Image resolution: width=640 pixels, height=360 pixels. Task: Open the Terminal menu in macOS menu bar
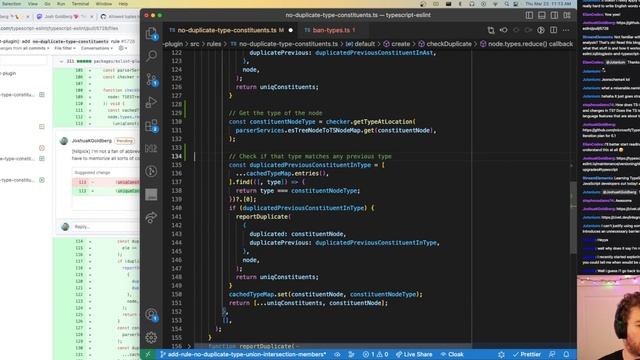(80, 4)
